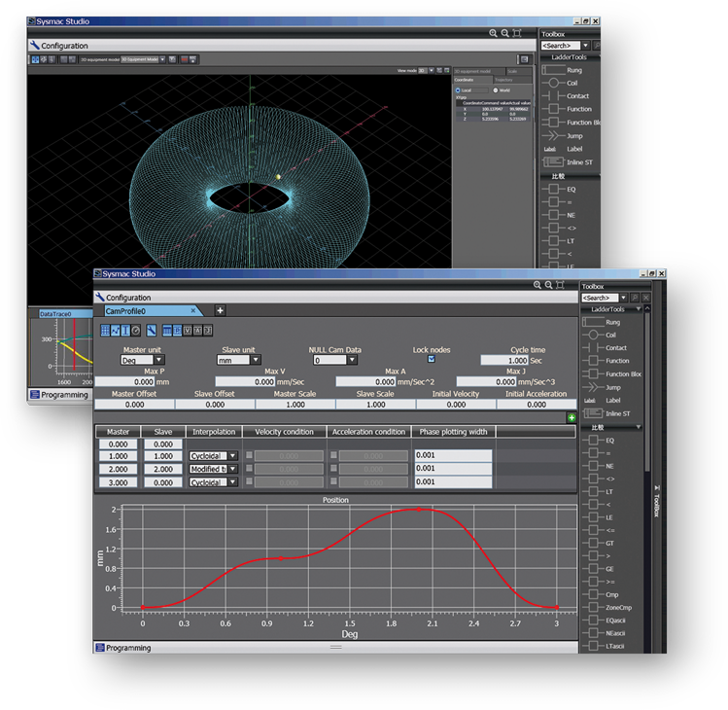
Task: Open the Slave unit mm dropdown
Action: pyautogui.click(x=240, y=360)
